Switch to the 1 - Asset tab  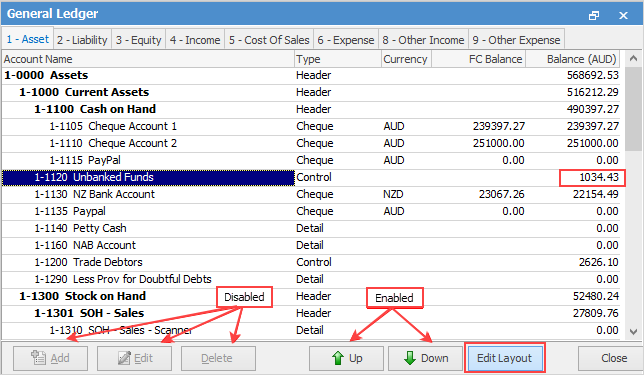(x=28, y=39)
